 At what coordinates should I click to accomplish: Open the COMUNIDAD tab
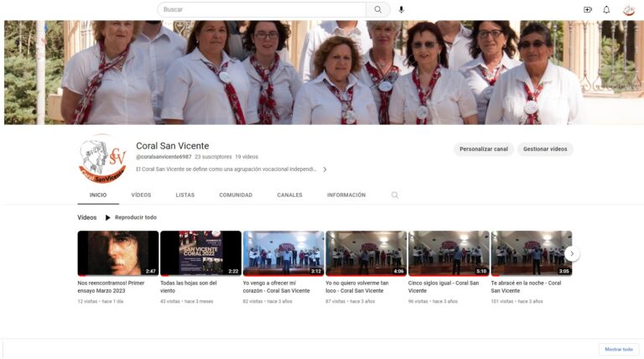236,195
